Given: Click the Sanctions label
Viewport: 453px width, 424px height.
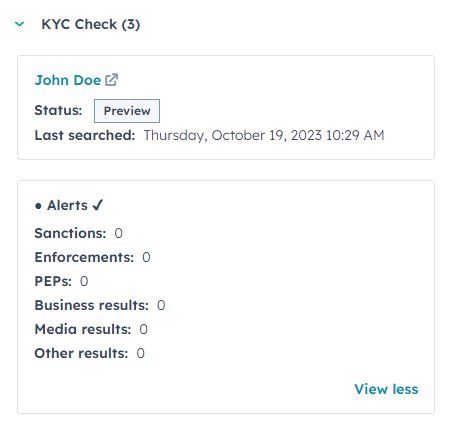Looking at the screenshot, I should [x=70, y=233].
